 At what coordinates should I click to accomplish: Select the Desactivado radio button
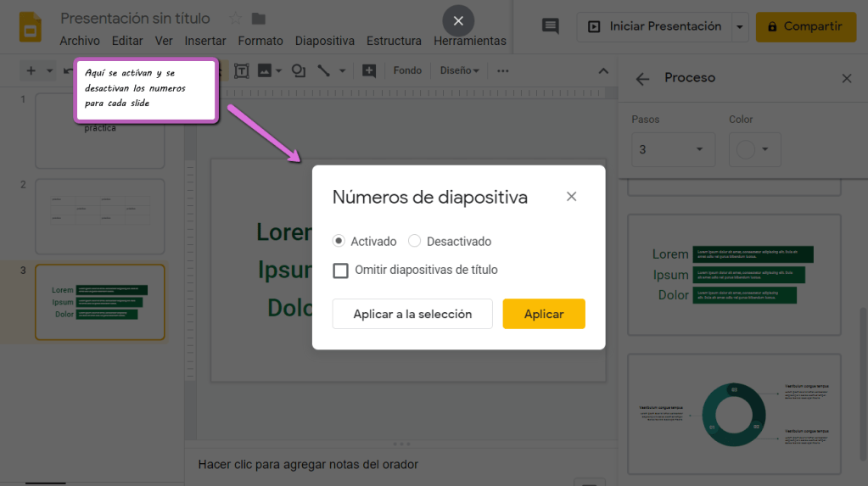414,241
